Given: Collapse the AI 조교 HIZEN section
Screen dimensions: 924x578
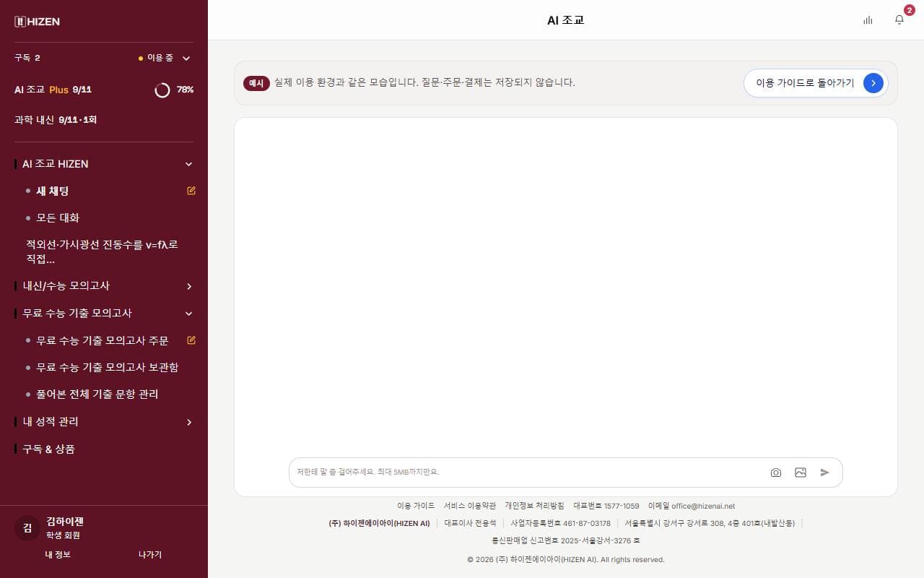Looking at the screenshot, I should [x=189, y=164].
